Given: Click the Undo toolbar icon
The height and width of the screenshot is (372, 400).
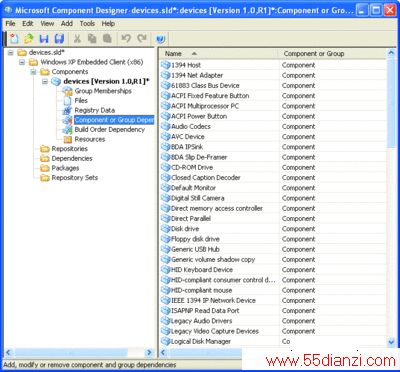Looking at the screenshot, I should pos(126,39).
